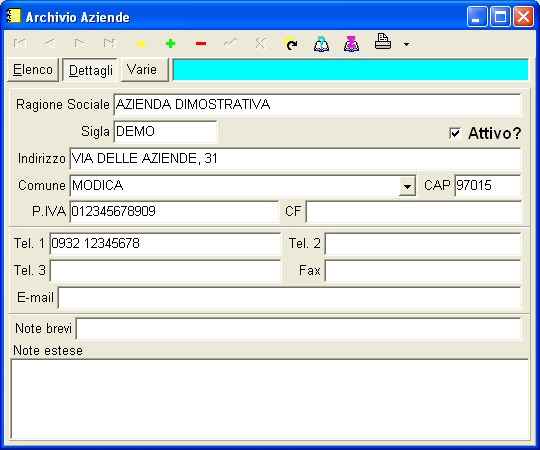Click the refresh data arrow icon
540x450 pixels.
point(291,44)
